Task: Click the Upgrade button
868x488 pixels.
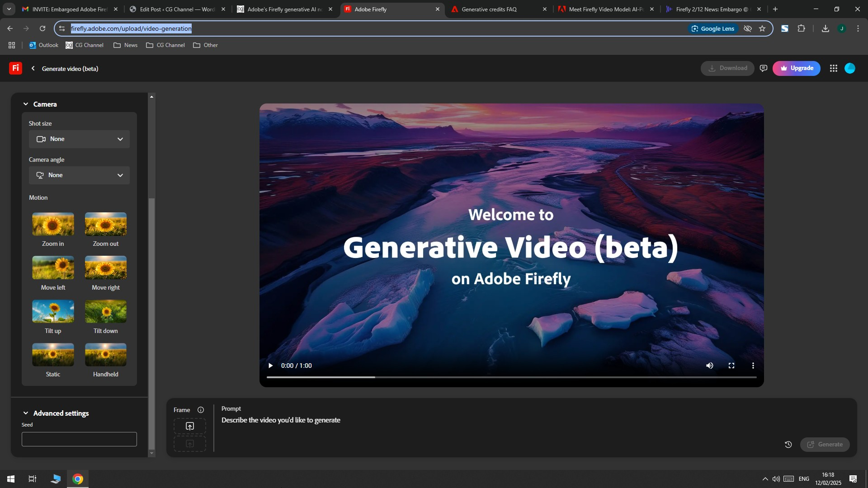Action: pyautogui.click(x=797, y=68)
